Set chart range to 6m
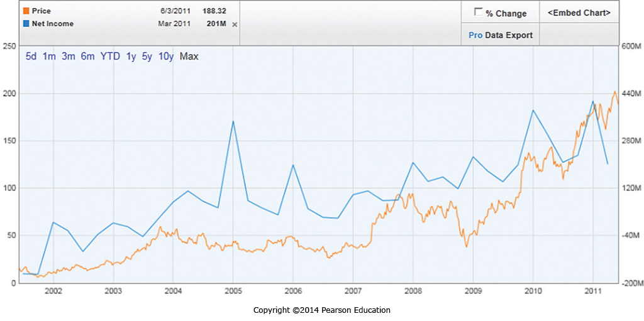Viewport: 644px width, 321px height. pyautogui.click(x=87, y=57)
